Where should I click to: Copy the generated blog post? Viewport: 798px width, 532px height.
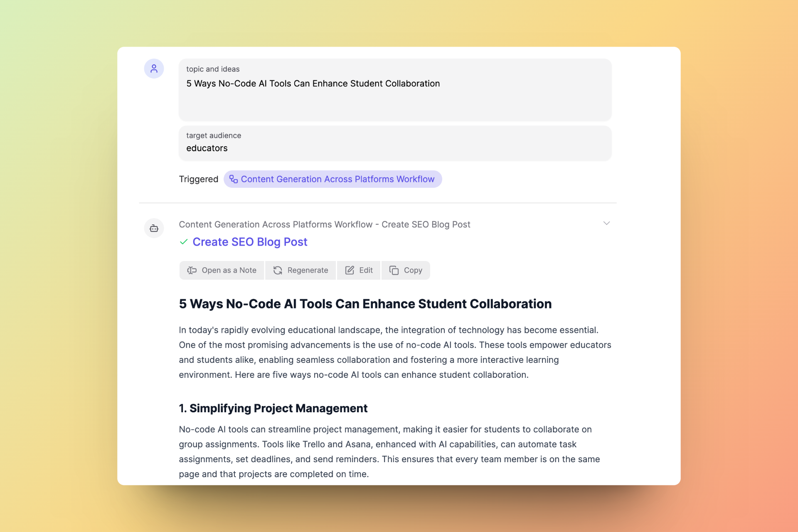[x=406, y=270]
